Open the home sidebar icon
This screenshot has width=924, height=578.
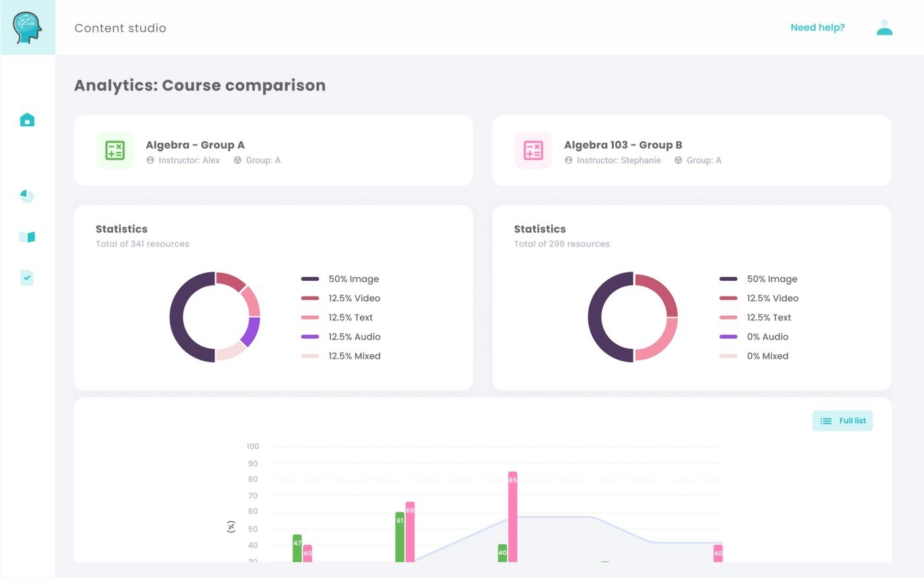click(x=27, y=120)
